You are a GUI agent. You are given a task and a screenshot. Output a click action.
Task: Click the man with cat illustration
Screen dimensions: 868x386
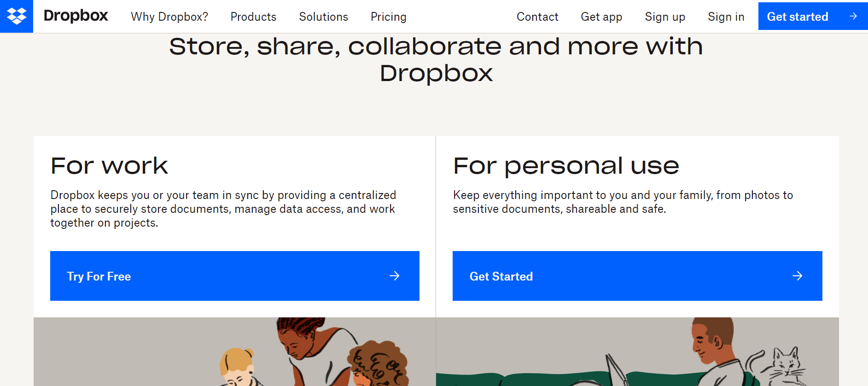pyautogui.click(x=637, y=351)
